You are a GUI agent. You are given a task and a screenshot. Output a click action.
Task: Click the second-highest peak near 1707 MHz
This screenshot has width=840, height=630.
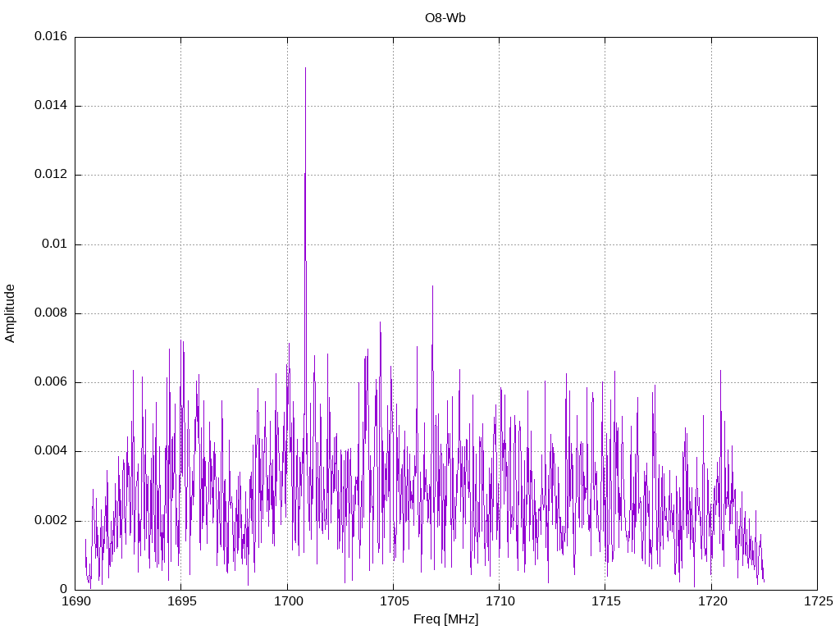pos(432,287)
